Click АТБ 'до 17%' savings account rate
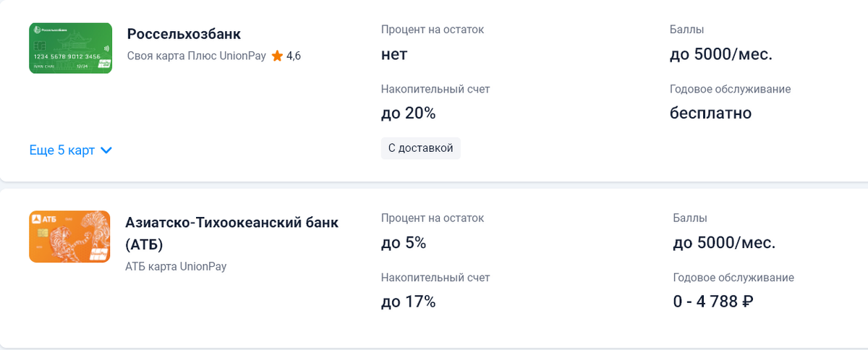This screenshot has height=350, width=868. (408, 302)
